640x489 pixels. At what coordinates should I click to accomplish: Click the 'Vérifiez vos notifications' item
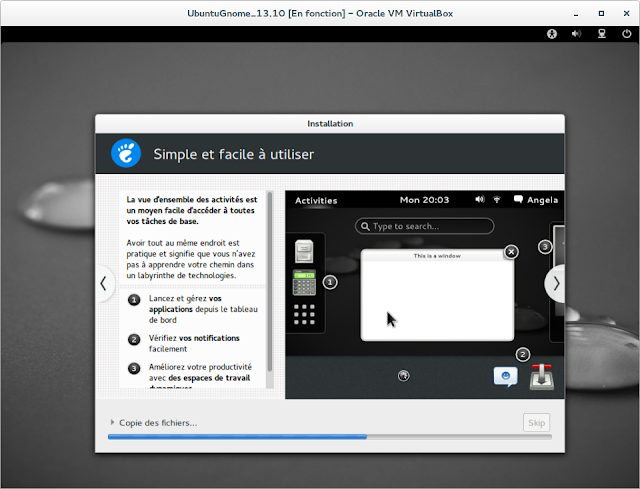(194, 343)
